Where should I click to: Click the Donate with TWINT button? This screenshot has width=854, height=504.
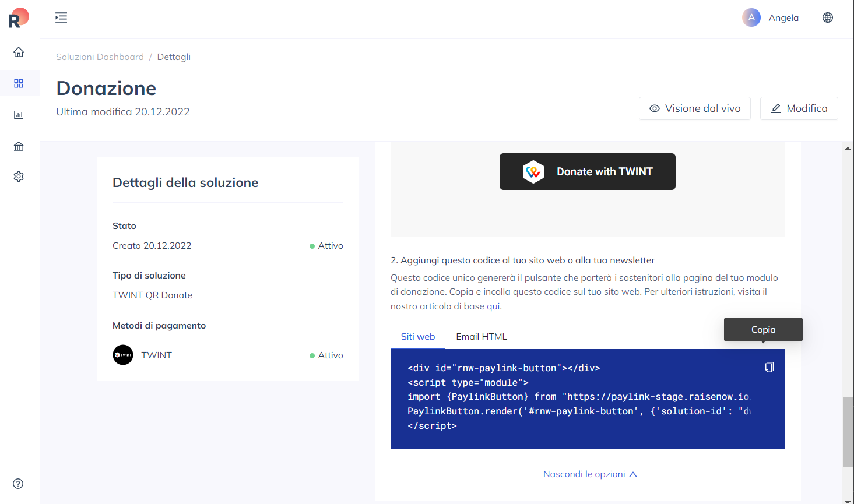point(588,171)
